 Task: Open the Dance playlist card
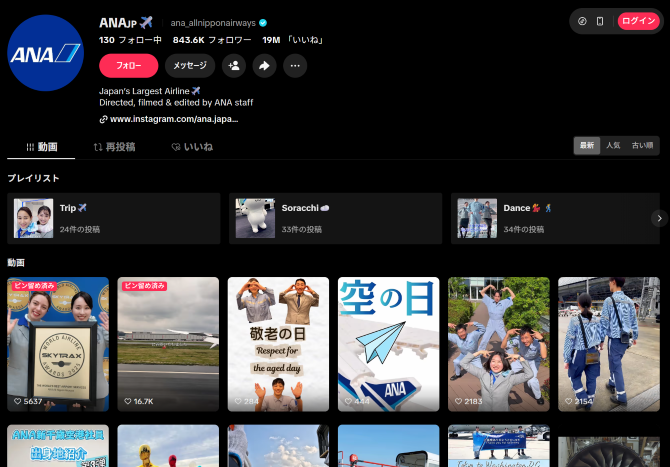pyautogui.click(x=555, y=218)
